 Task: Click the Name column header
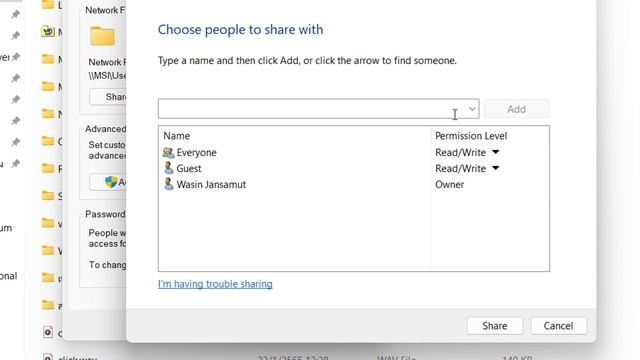[x=176, y=136]
